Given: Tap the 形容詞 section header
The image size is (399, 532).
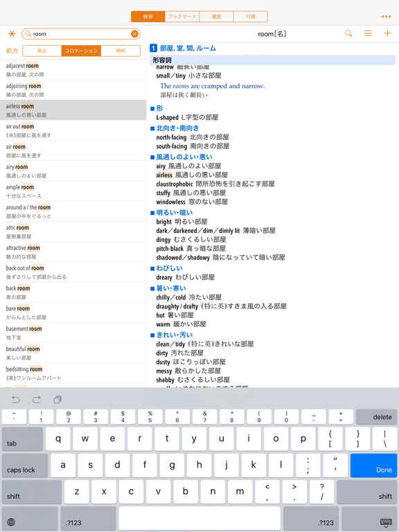Looking at the screenshot, I should pos(272,60).
